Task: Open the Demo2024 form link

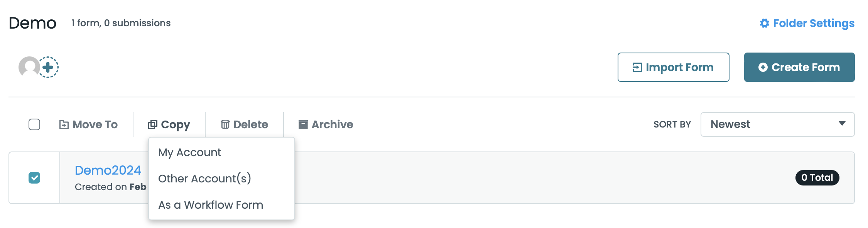Action: click(x=108, y=170)
